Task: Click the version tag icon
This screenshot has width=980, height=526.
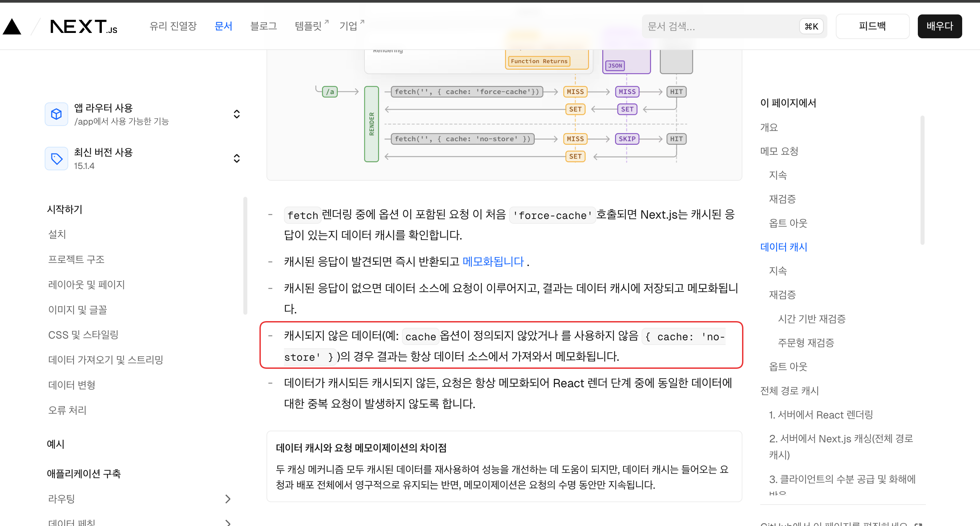Action: pos(56,159)
